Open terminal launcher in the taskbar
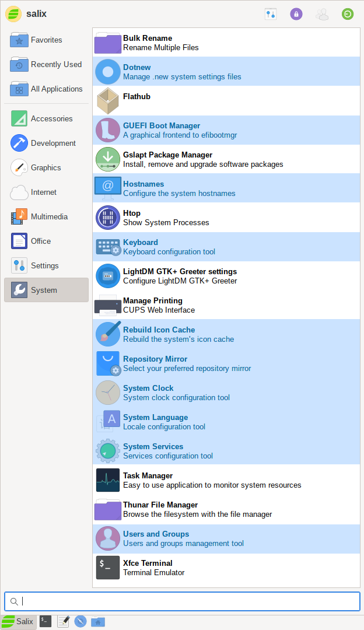 point(45,622)
